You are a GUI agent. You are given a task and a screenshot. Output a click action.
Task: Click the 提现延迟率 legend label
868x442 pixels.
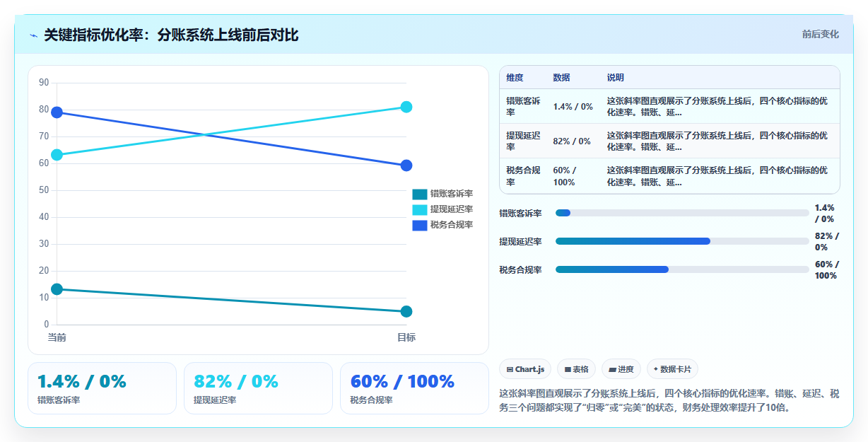[452, 209]
